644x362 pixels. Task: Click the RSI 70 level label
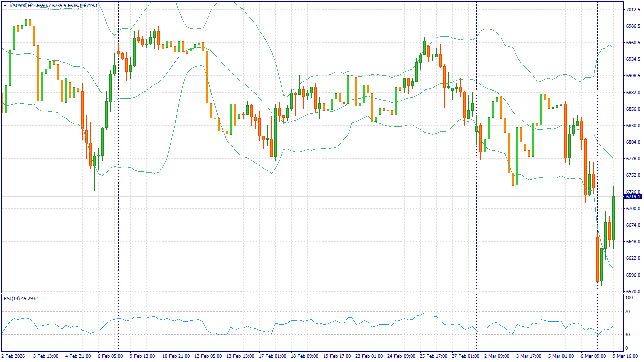[x=628, y=312]
